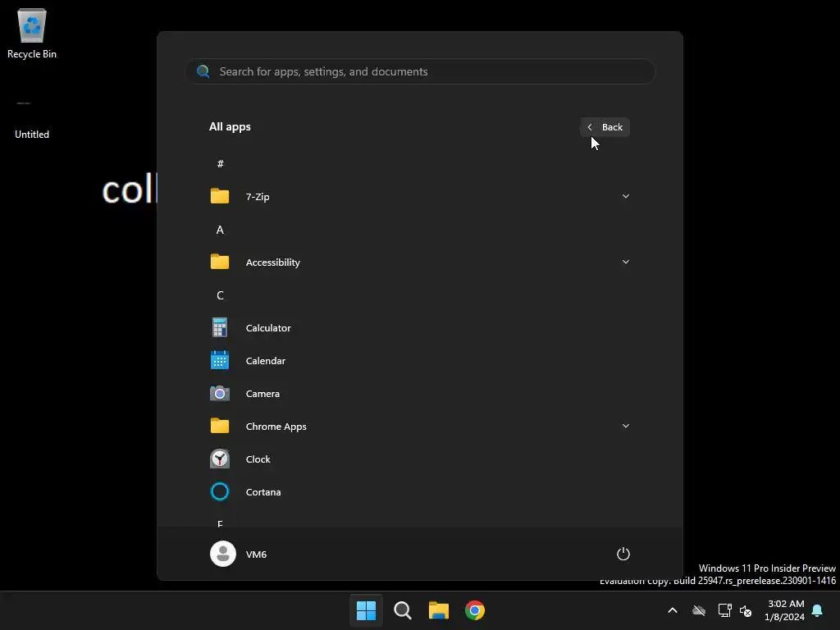Show hidden tray icons

[x=673, y=610]
